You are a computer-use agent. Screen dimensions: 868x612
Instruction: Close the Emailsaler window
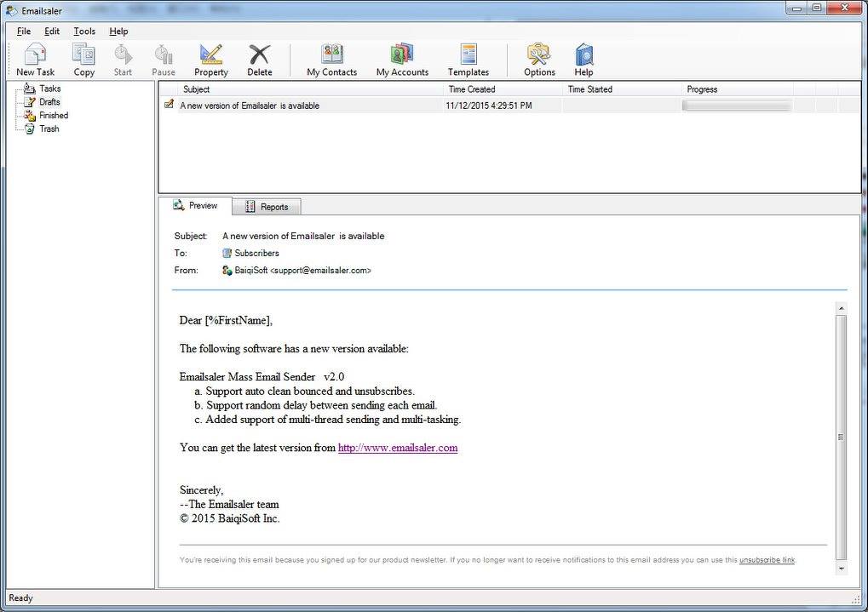[x=845, y=8]
